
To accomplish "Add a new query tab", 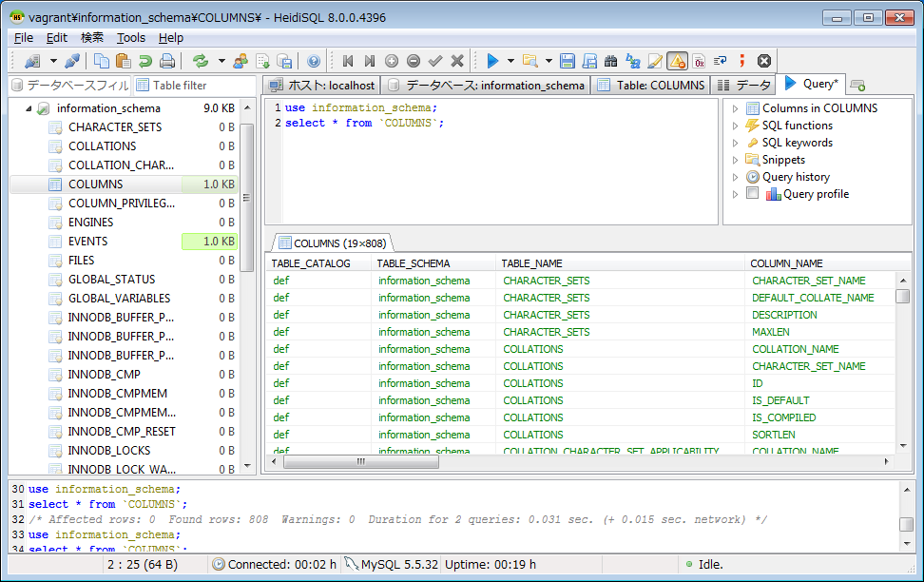I will 858,87.
